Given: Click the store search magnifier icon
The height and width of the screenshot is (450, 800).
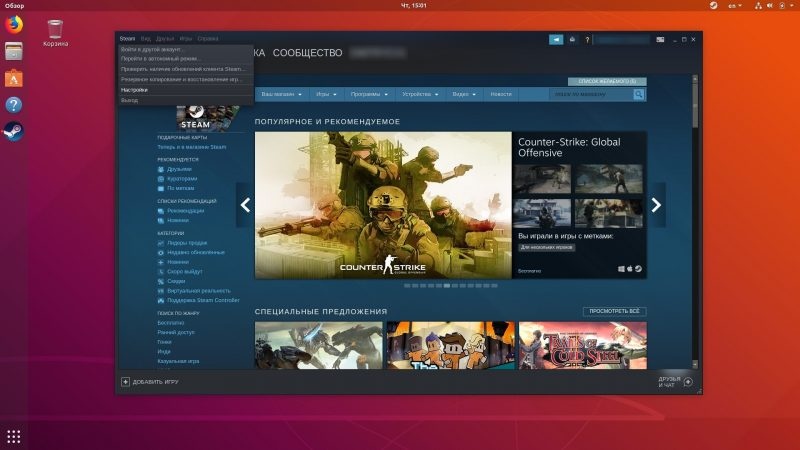Looking at the screenshot, I should tap(639, 94).
